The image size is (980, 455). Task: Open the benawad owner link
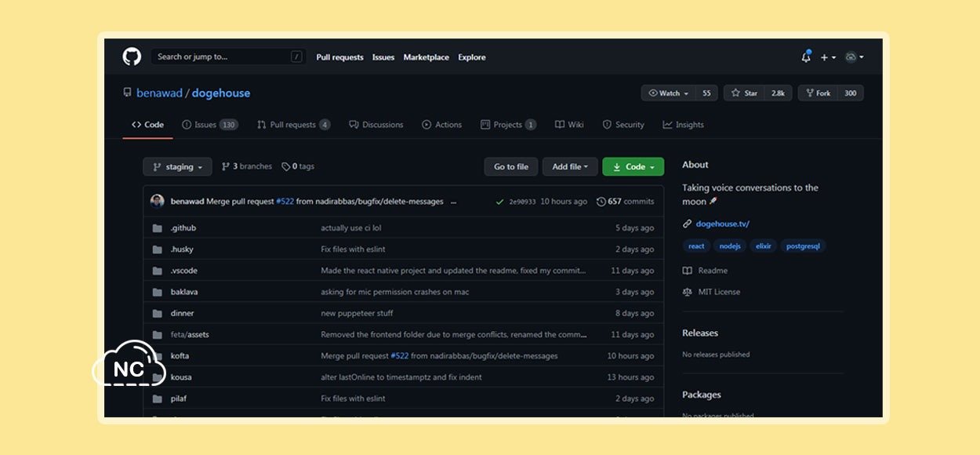tap(159, 93)
